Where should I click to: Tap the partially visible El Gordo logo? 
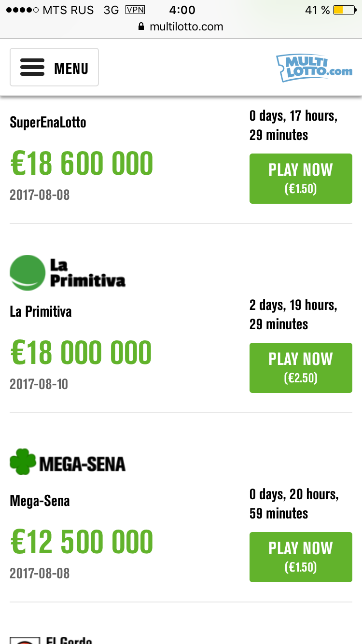click(x=24, y=640)
